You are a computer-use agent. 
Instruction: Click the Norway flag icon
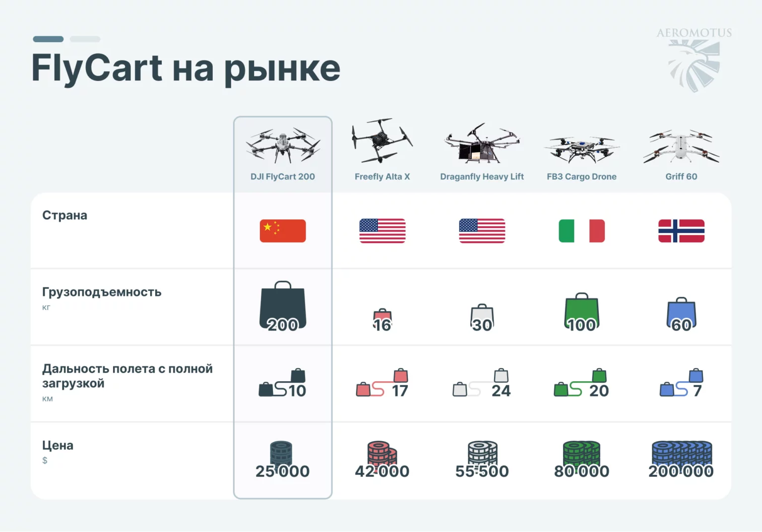click(x=681, y=231)
